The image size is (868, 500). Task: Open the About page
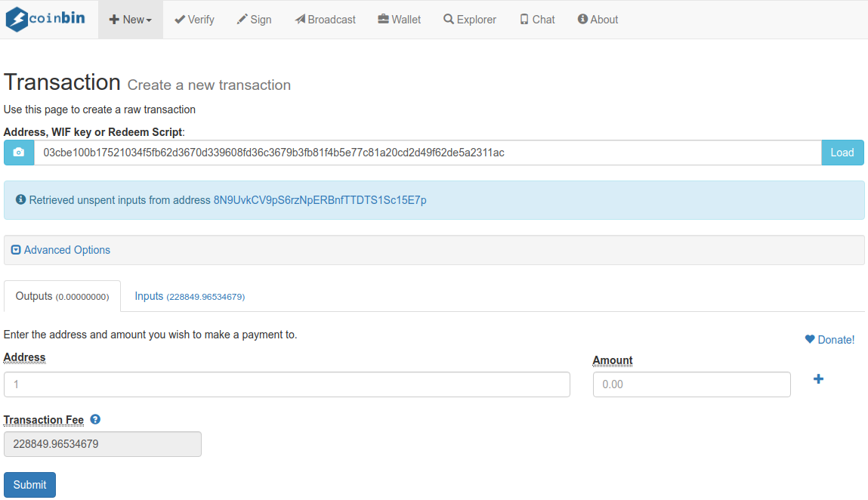598,20
